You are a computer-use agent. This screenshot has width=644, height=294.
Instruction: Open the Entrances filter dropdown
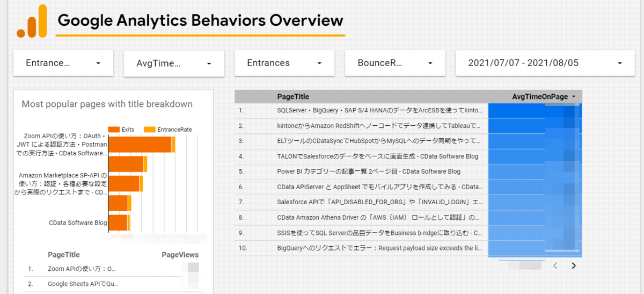pyautogui.click(x=284, y=63)
